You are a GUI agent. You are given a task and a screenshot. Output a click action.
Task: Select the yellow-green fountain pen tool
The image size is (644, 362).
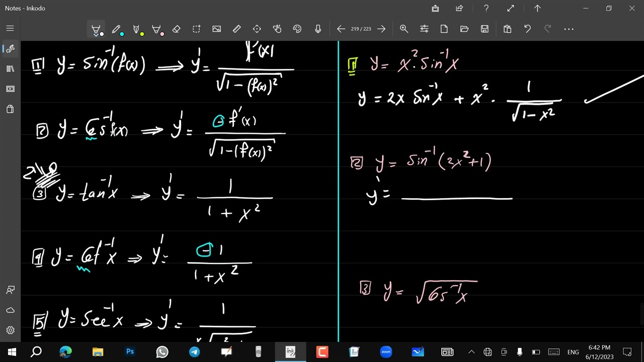coord(136,29)
